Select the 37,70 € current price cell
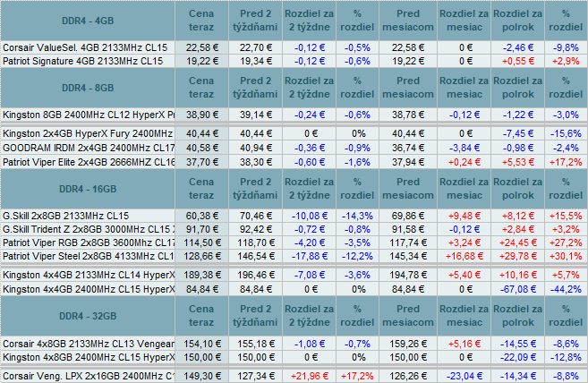This screenshot has width=588, height=383. (201, 163)
